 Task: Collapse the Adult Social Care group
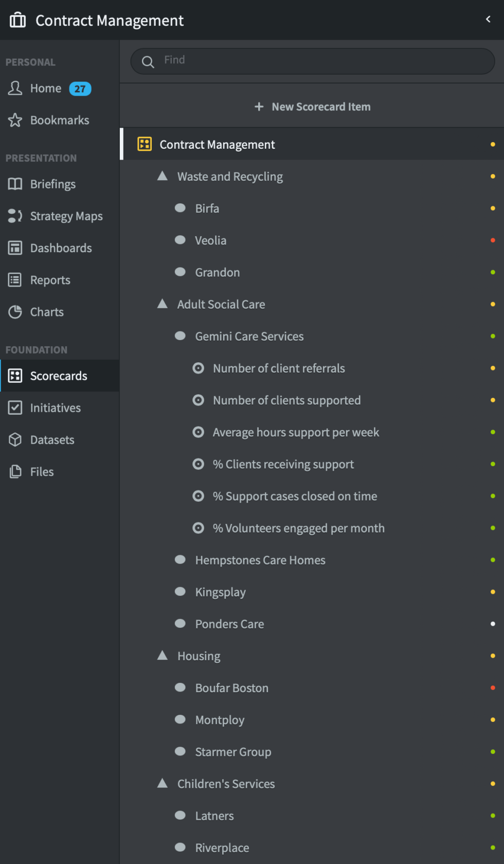click(x=163, y=304)
